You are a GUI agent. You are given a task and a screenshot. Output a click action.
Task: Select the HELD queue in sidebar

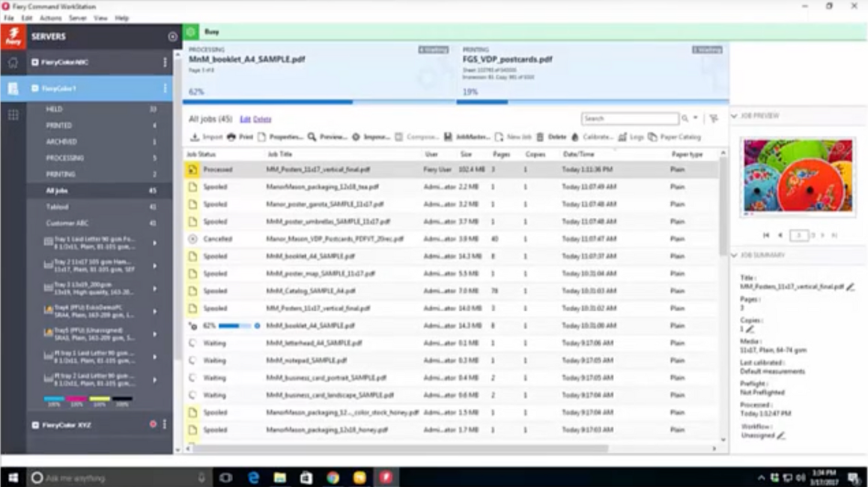point(54,109)
